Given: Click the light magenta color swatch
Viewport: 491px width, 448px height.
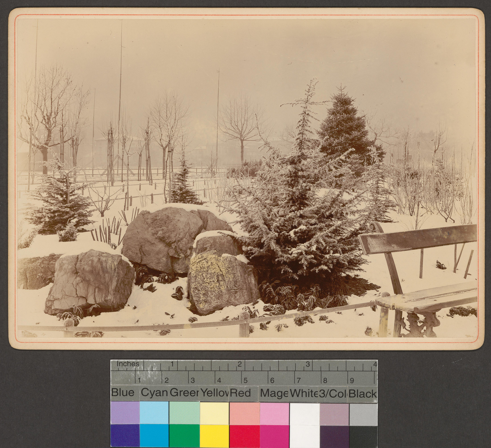Looking at the screenshot, I should point(275,414).
